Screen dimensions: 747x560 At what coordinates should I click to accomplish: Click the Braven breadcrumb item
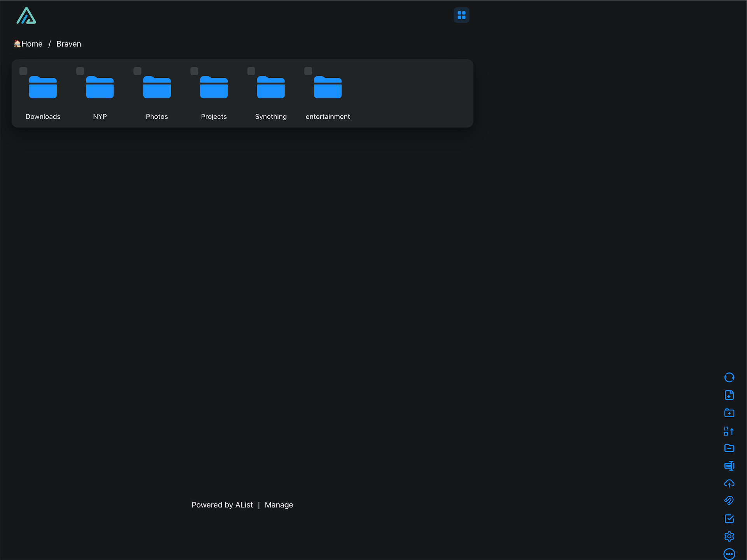tap(69, 44)
